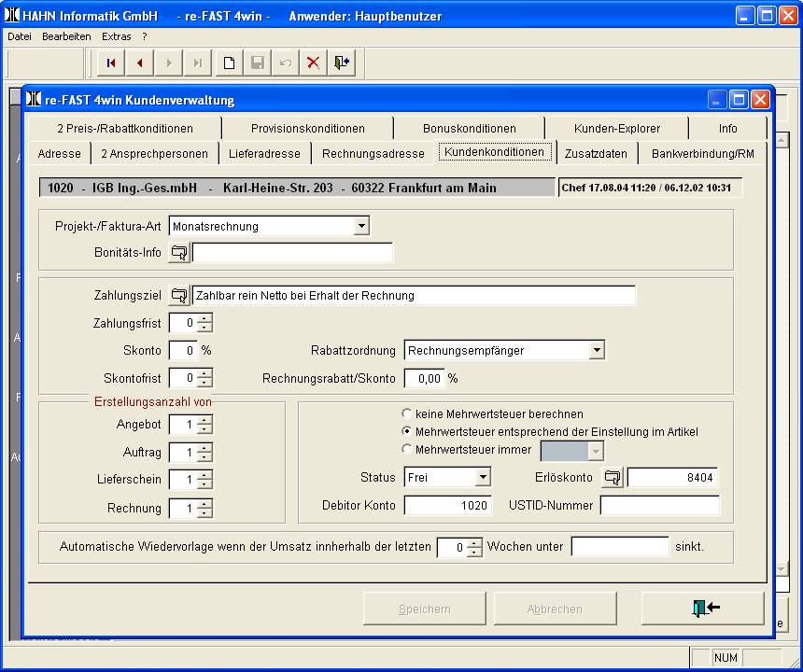
Task: Adjust Wochen spinner for Wiedervorlage
Action: [474, 548]
